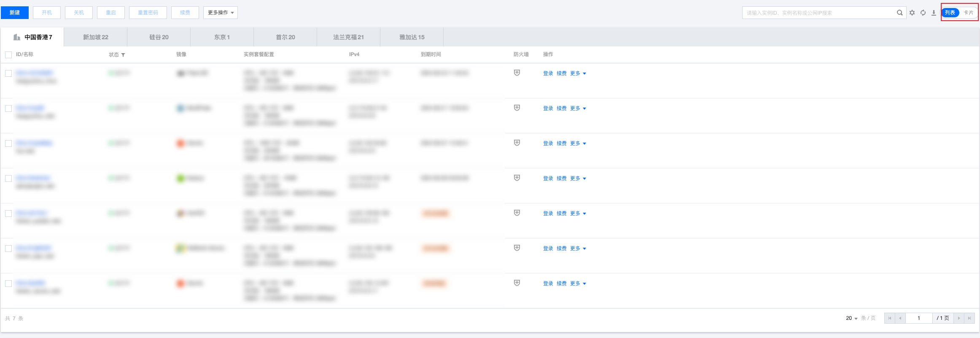Check the first instance row checkbox
This screenshot has width=980, height=338.
(x=8, y=73)
